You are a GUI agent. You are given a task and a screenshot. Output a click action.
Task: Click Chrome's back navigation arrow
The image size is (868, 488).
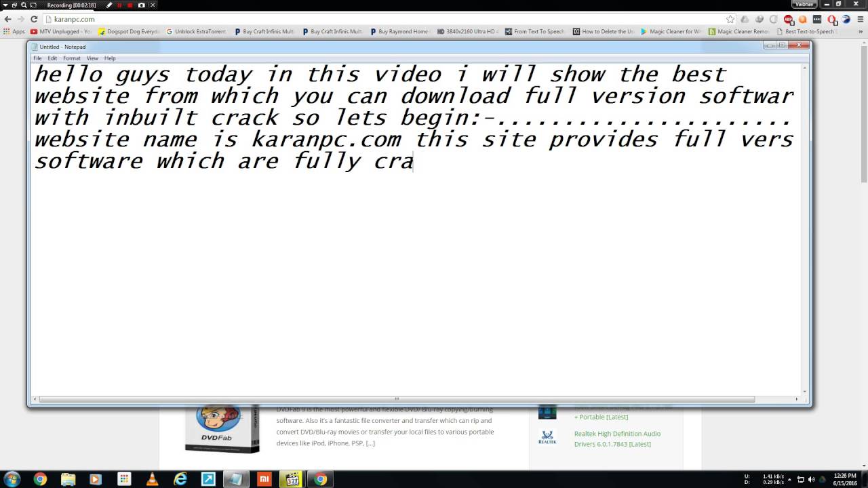[7, 19]
